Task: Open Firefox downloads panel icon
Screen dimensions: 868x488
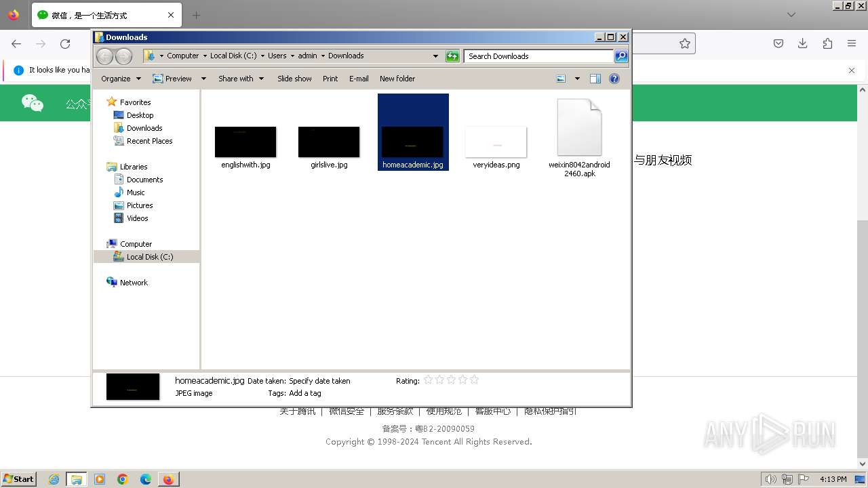Action: point(803,43)
